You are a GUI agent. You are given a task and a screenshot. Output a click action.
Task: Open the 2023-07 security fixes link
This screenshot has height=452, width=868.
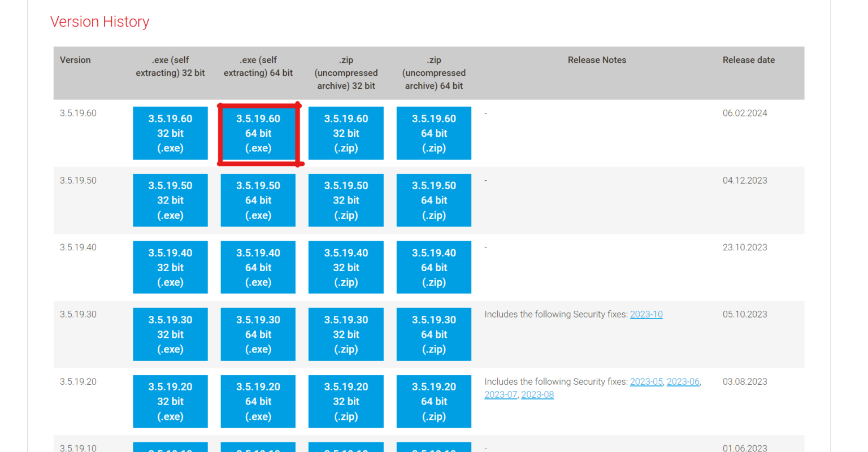500,395
